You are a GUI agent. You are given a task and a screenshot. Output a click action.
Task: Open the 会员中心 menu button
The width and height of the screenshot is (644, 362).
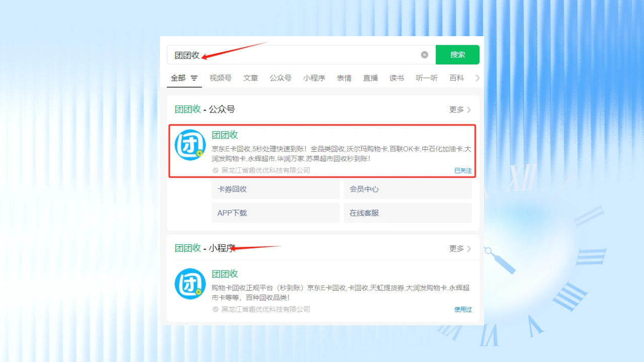point(408,189)
